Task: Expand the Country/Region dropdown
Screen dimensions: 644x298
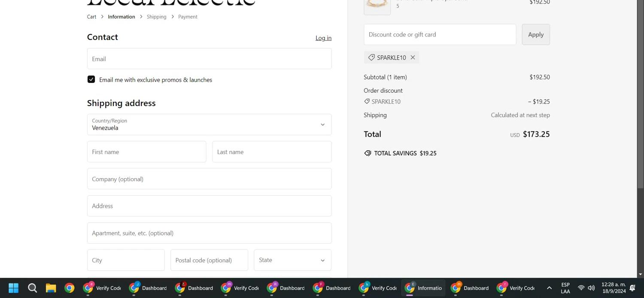Action: 209,125
